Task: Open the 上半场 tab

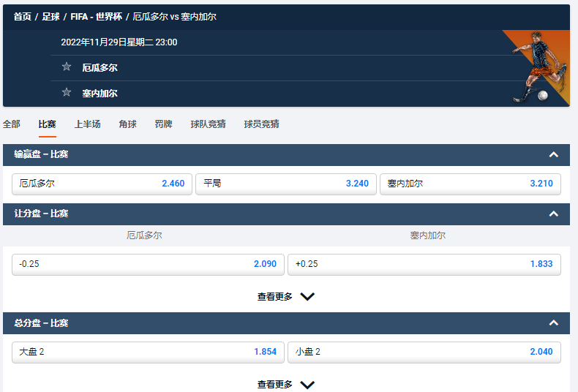Action: coord(87,124)
